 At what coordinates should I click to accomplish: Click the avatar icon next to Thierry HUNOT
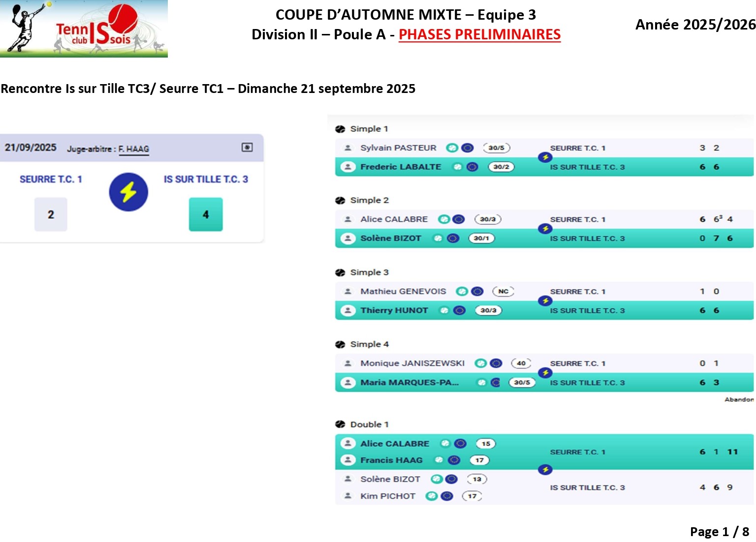[348, 310]
